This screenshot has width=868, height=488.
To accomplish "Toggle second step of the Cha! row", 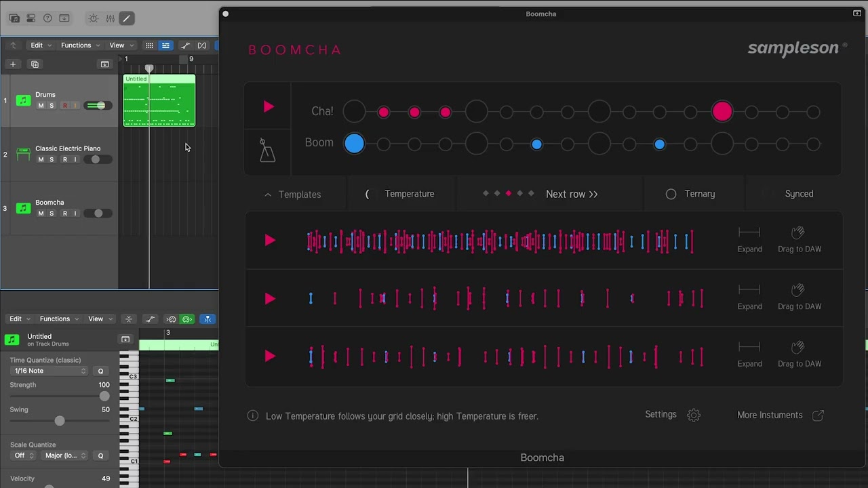I will pyautogui.click(x=384, y=112).
